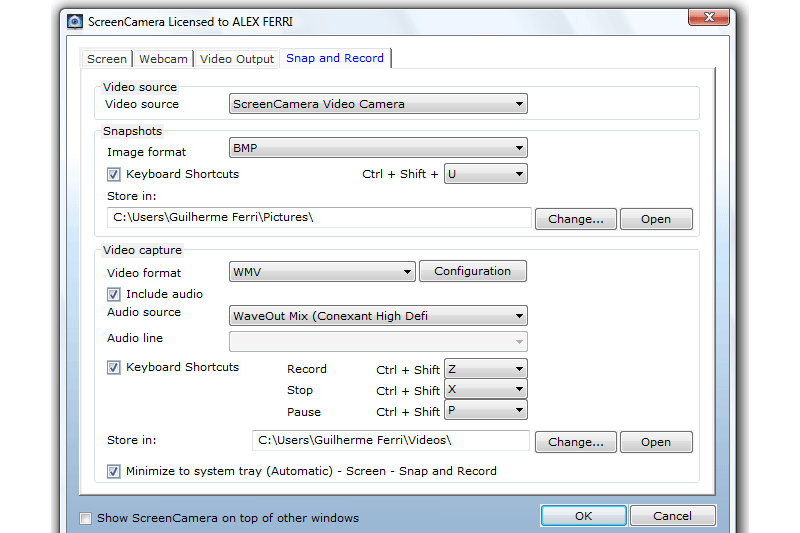
Task: Open the Video source dropdown
Action: 378,104
